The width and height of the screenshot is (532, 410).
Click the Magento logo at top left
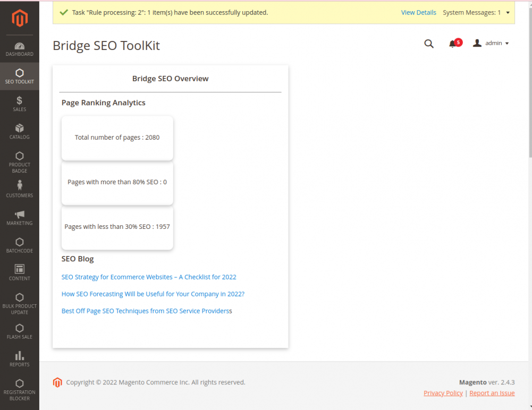pyautogui.click(x=20, y=18)
